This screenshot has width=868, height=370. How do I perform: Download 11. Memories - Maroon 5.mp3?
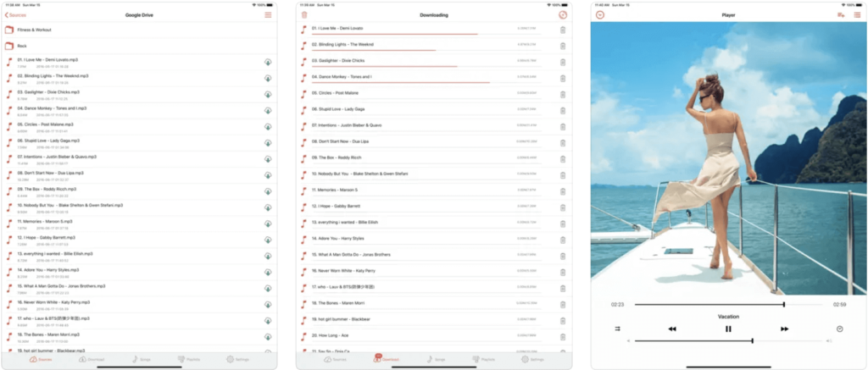click(267, 224)
